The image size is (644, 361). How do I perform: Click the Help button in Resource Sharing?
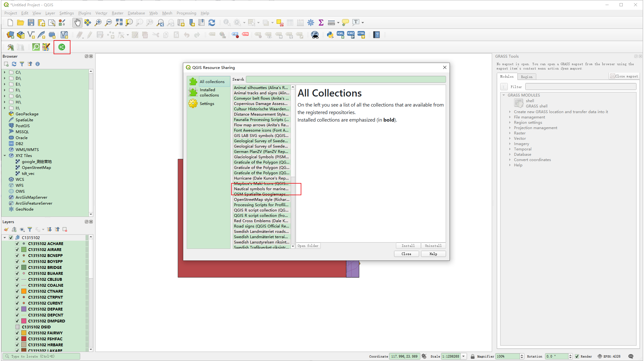pos(433,254)
